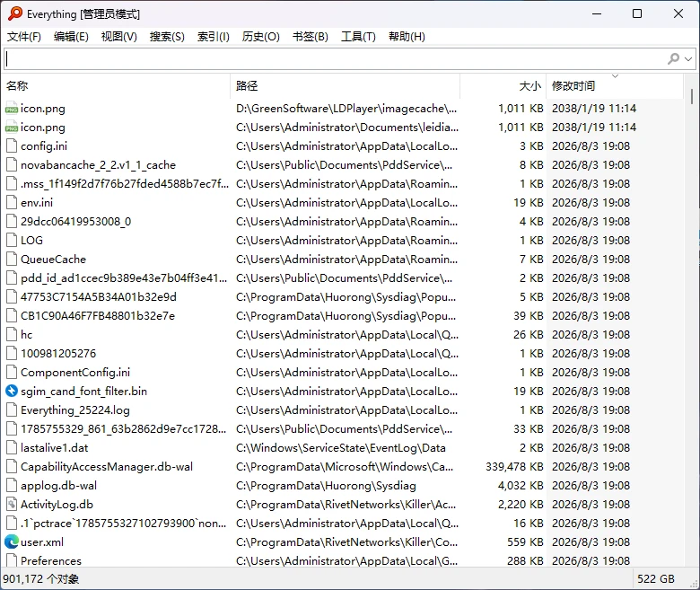Screen dimensions: 700x590
Task: Click into the search input box
Action: 335,58
